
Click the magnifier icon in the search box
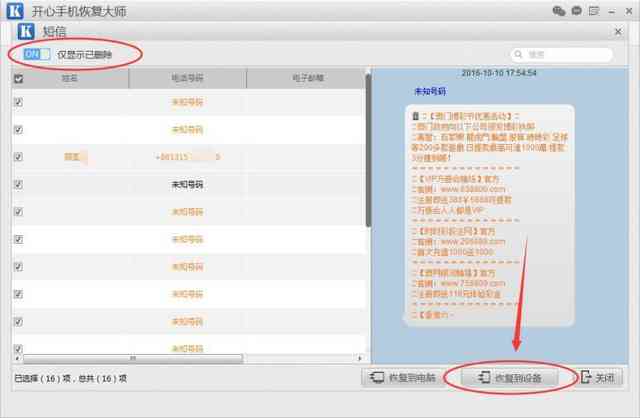tap(518, 54)
